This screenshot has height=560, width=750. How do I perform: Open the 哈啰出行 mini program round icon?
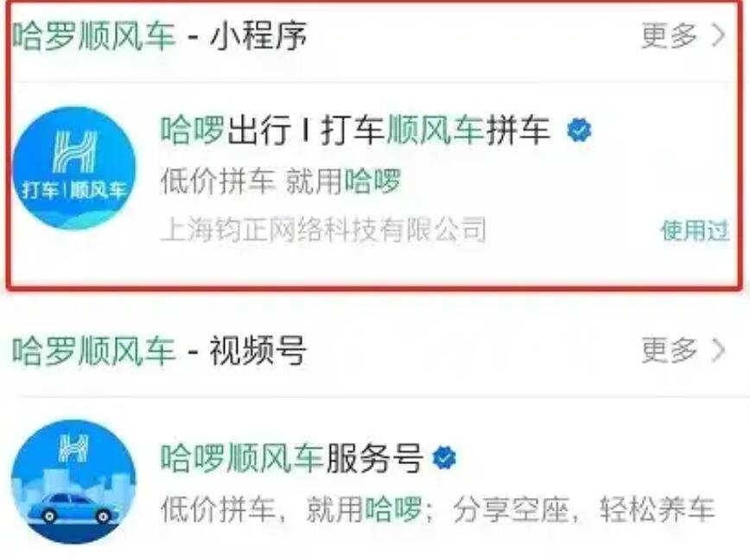(74, 168)
